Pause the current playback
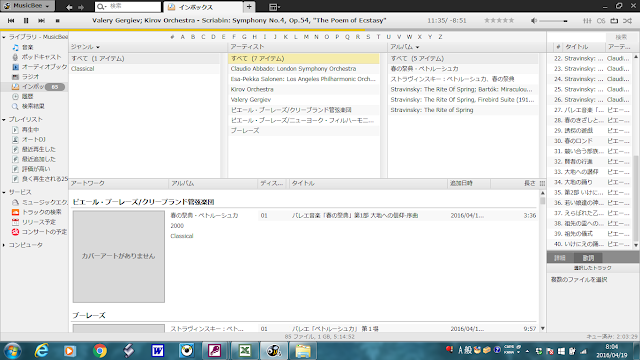This screenshot has width=640, height=360. 26,20
